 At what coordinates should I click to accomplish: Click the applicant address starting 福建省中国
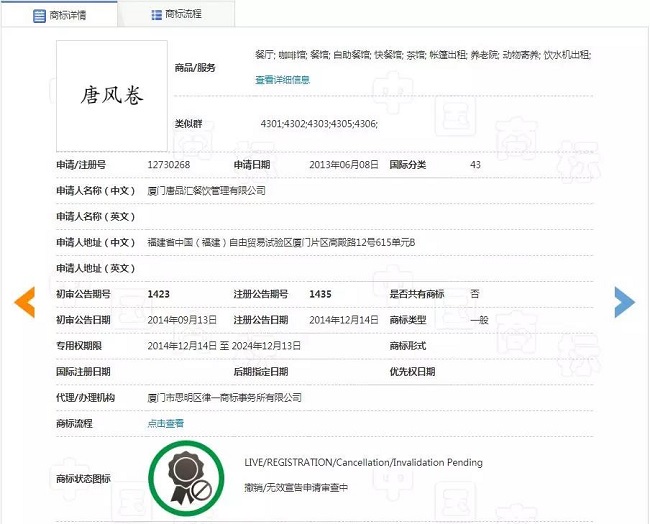[x=280, y=242]
